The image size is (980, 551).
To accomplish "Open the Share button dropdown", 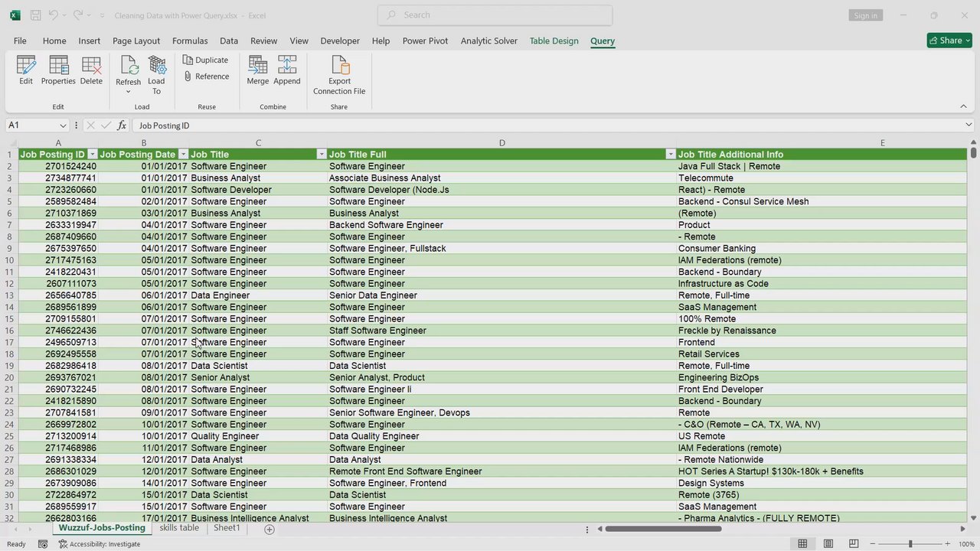I will point(967,41).
